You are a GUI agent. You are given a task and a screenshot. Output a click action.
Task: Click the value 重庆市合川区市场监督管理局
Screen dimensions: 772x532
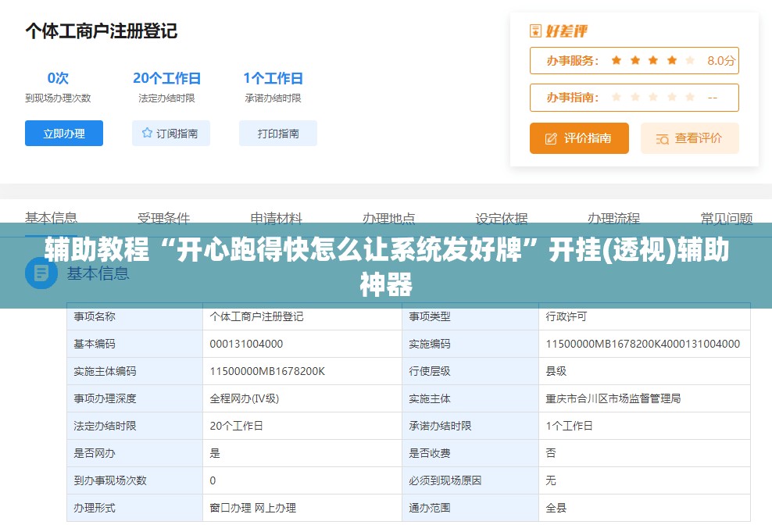[x=613, y=398]
